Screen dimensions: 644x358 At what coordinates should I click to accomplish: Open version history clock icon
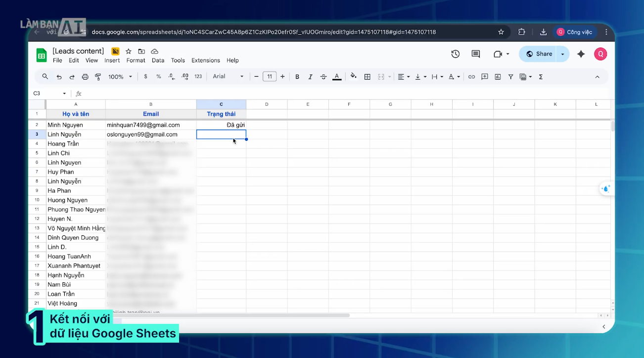[456, 54]
